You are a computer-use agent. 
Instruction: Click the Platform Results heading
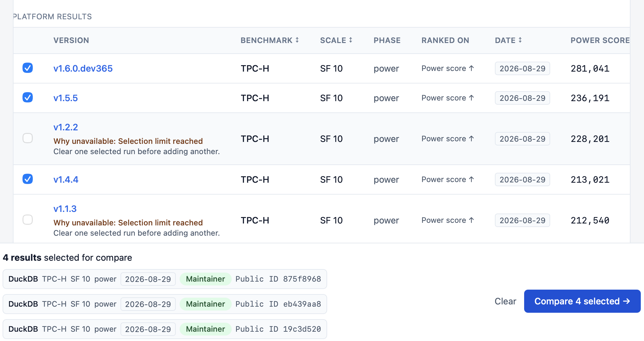tap(52, 17)
